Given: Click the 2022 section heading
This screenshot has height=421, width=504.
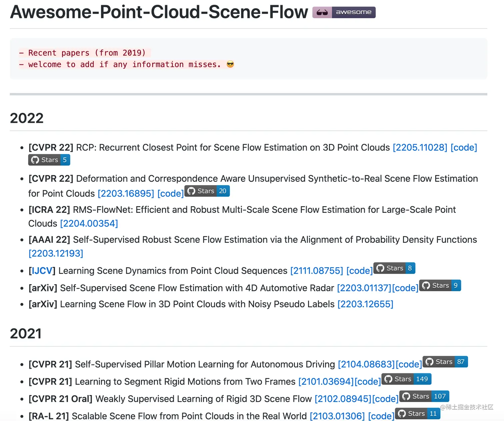Looking at the screenshot, I should click(x=27, y=118).
